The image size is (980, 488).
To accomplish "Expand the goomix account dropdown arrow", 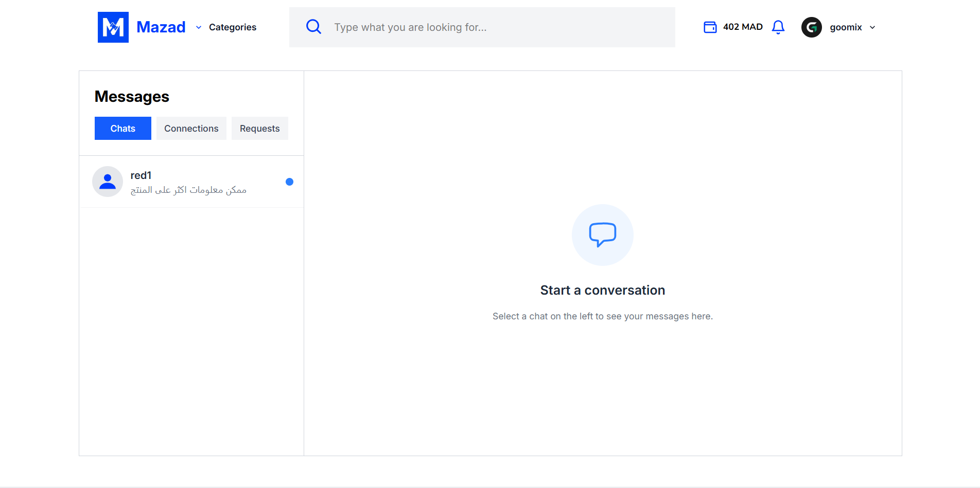I will click(872, 27).
